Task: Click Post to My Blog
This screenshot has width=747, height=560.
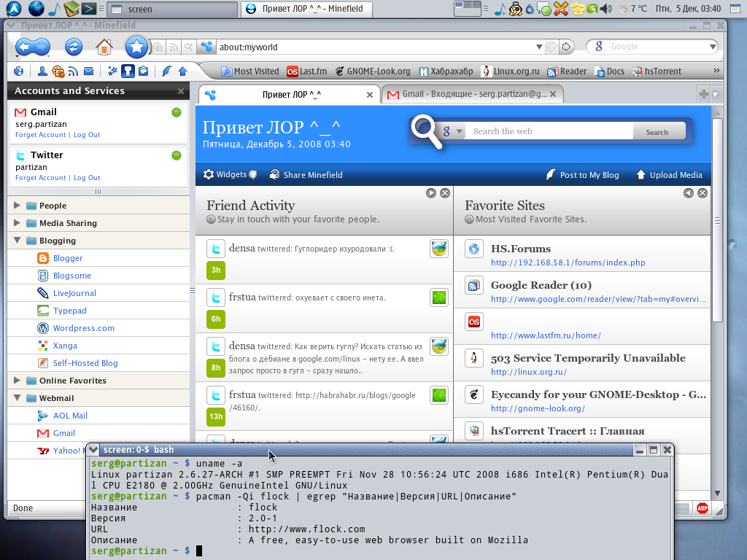Action: coord(582,175)
